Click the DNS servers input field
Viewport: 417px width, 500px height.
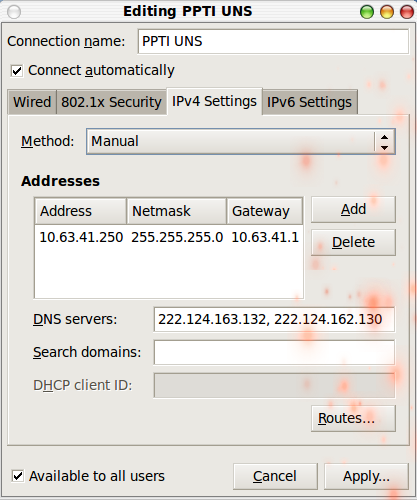point(274,319)
